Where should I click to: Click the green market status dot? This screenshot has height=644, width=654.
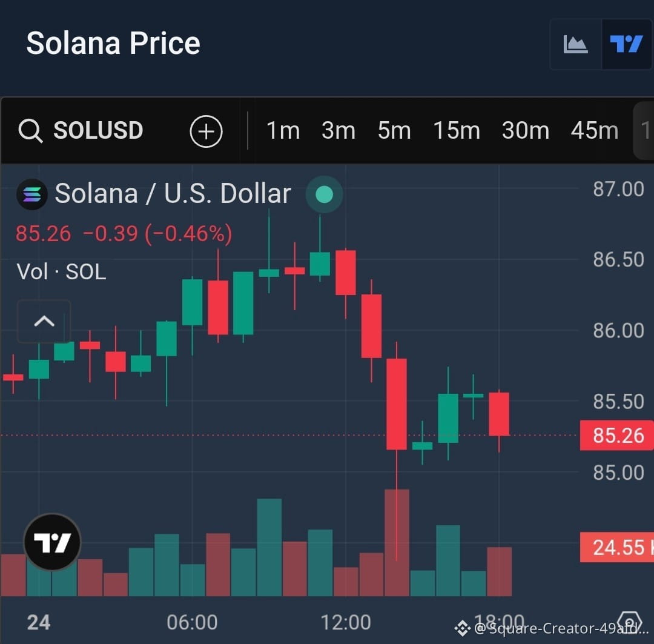pos(324,194)
